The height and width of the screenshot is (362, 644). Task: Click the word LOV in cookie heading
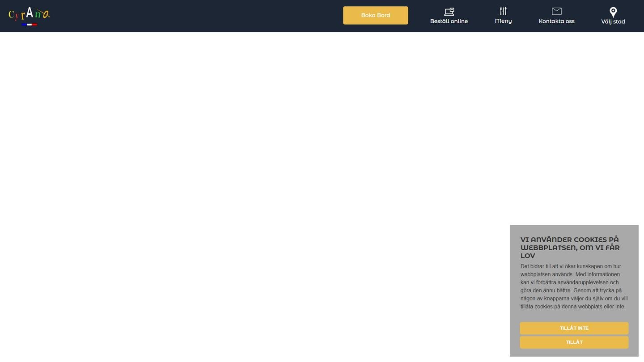528,256
